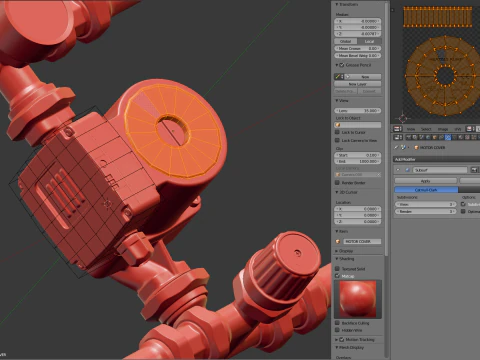
Task: Collapse the Item panel
Action: pos(337,231)
